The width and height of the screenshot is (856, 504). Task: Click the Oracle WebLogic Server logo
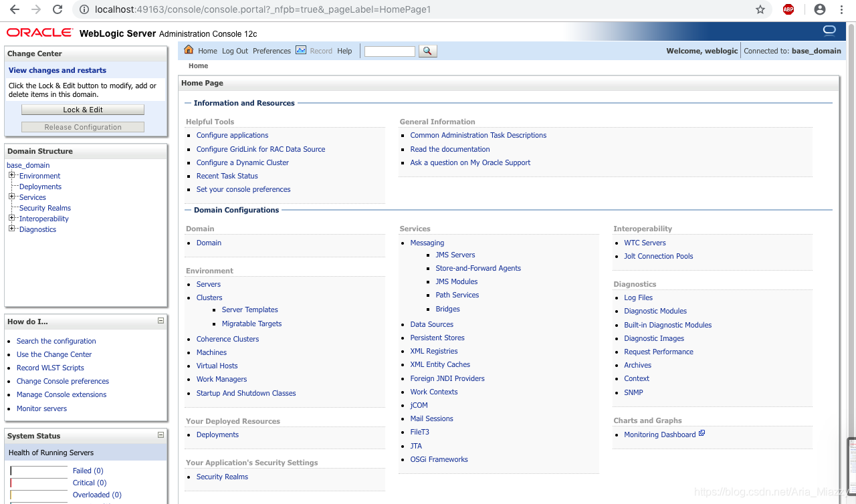(x=39, y=31)
